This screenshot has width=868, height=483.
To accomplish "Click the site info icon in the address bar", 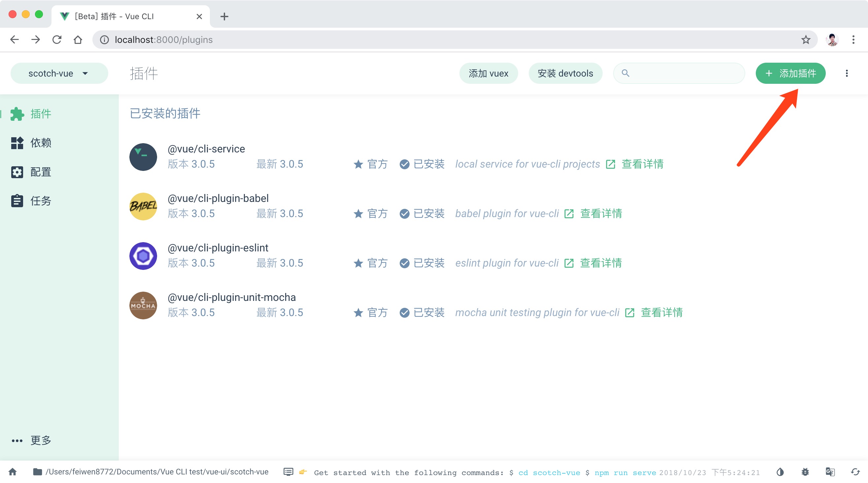I will [104, 40].
